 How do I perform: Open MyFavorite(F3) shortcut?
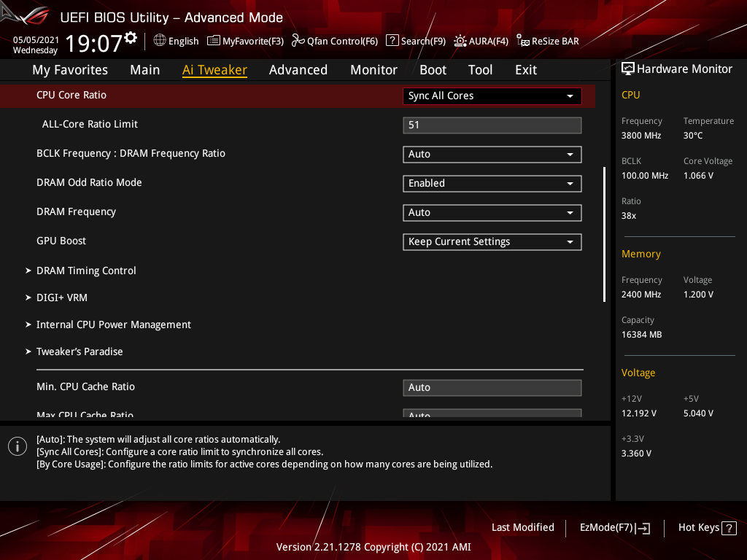[246, 41]
